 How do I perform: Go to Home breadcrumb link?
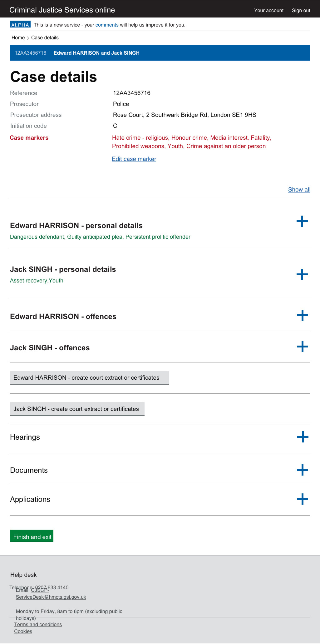point(18,38)
